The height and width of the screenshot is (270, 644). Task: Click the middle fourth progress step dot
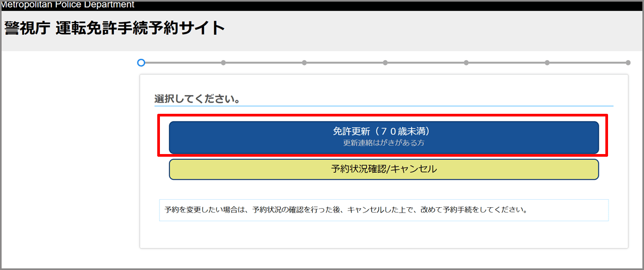[385, 63]
